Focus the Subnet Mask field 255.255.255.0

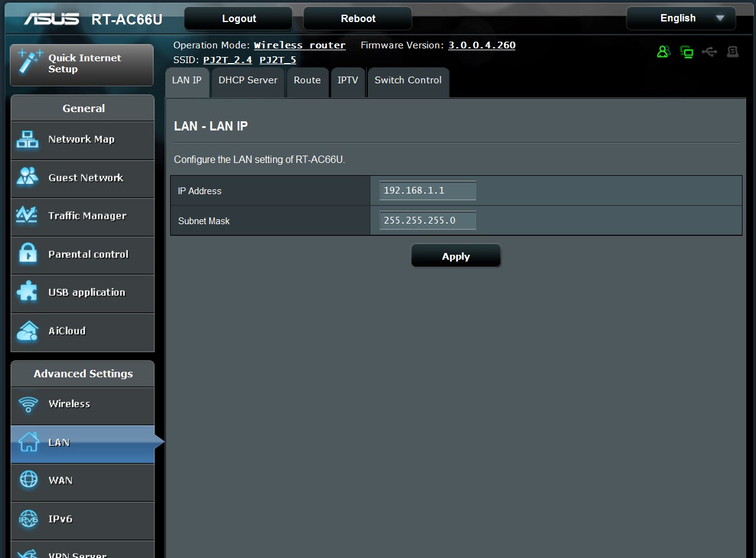click(428, 221)
